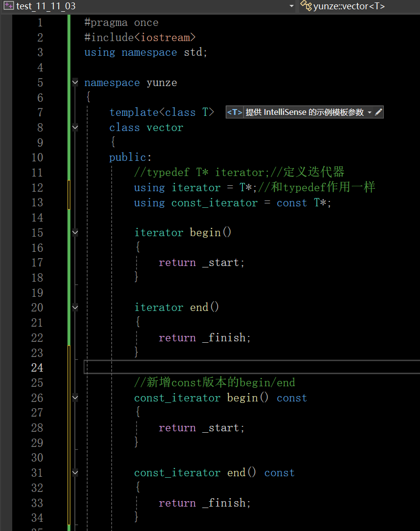
Task: Click line number 24 in the margin
Action: tap(37, 368)
